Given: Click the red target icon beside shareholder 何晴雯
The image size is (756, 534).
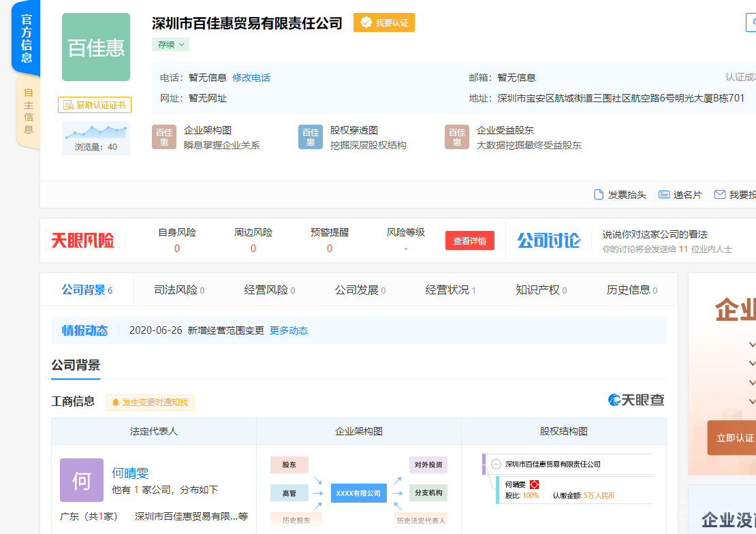Looking at the screenshot, I should click(x=534, y=484).
